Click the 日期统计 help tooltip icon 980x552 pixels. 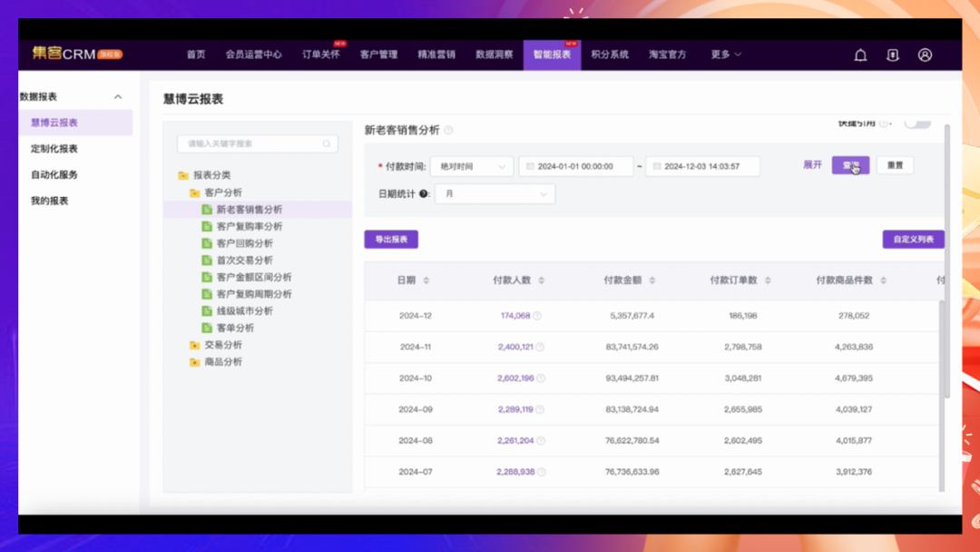pyautogui.click(x=424, y=194)
